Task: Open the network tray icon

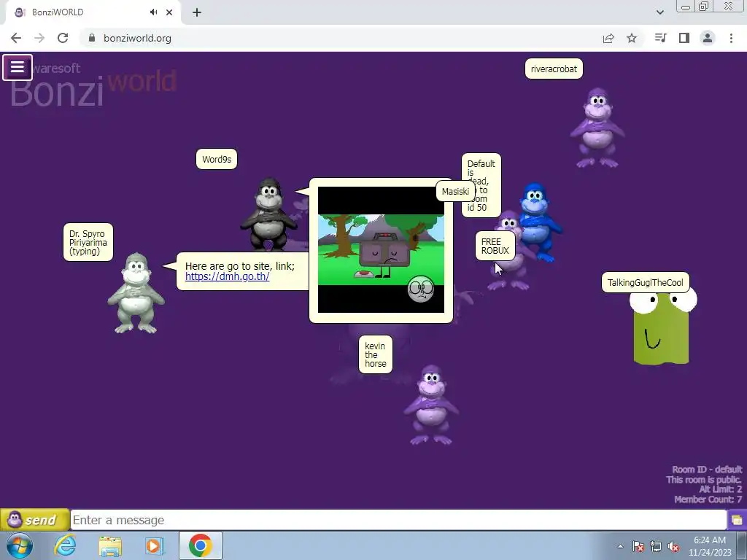Action: click(x=656, y=547)
